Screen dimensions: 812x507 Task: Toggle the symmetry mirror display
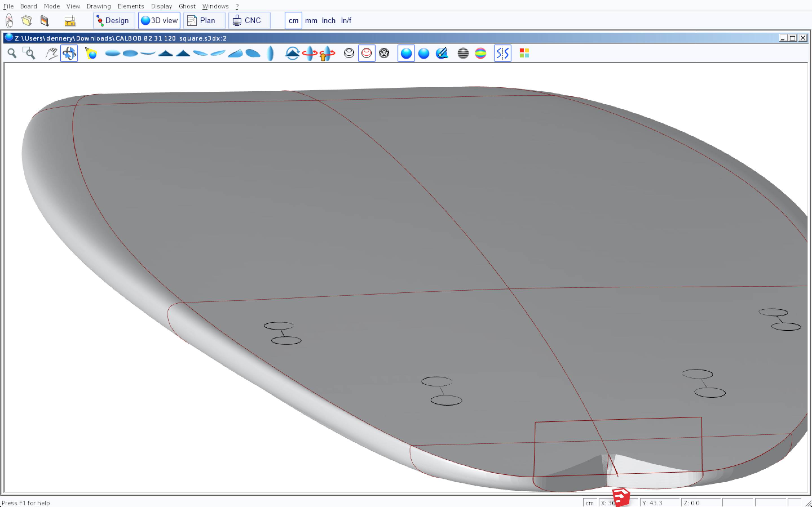point(502,53)
